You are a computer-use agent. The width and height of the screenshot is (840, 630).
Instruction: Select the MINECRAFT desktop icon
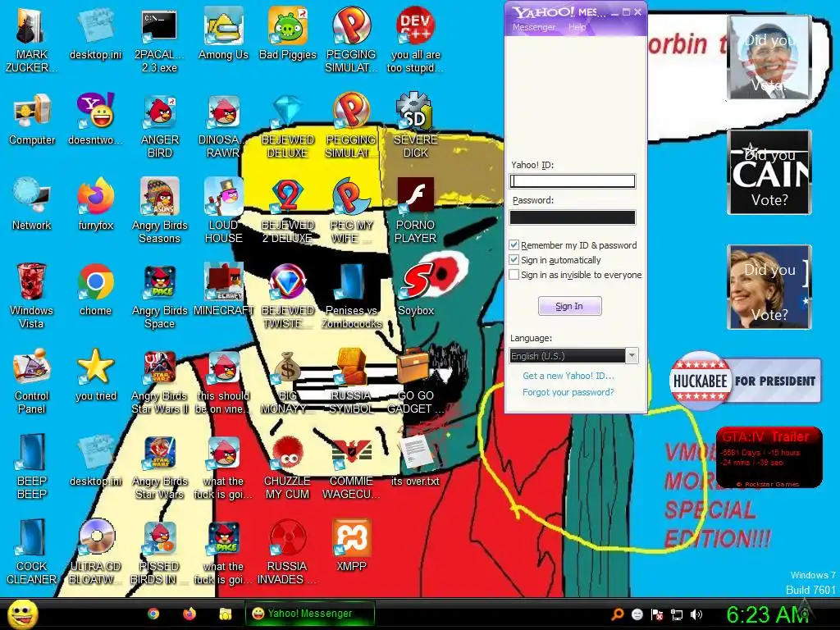click(223, 290)
